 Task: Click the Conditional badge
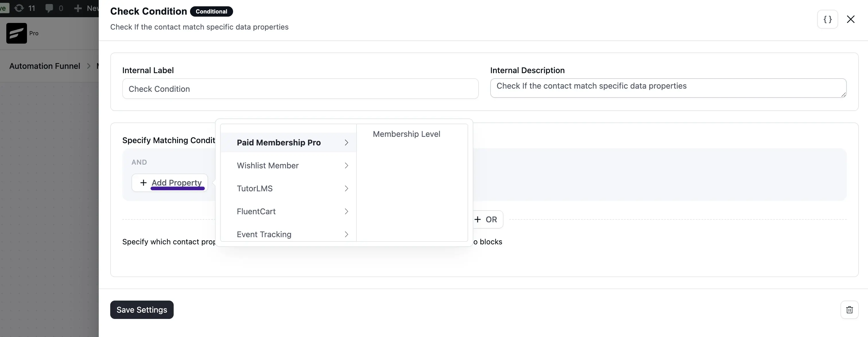click(211, 11)
